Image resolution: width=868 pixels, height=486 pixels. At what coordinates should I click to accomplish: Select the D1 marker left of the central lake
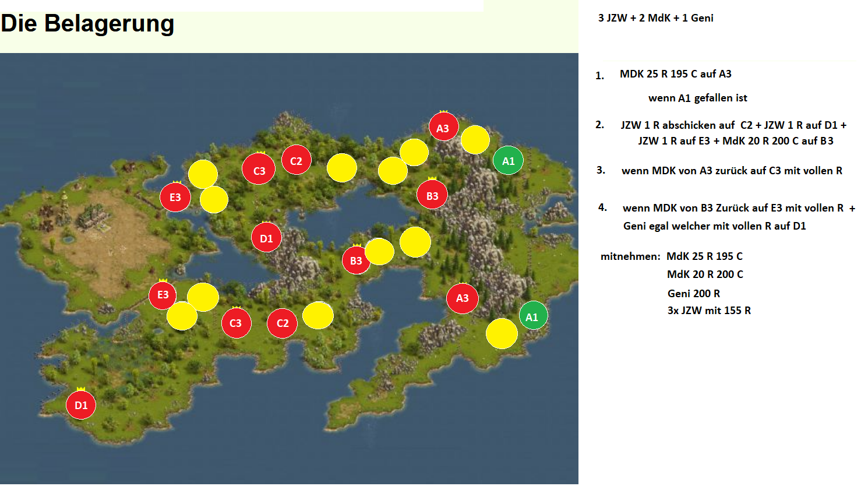[266, 238]
